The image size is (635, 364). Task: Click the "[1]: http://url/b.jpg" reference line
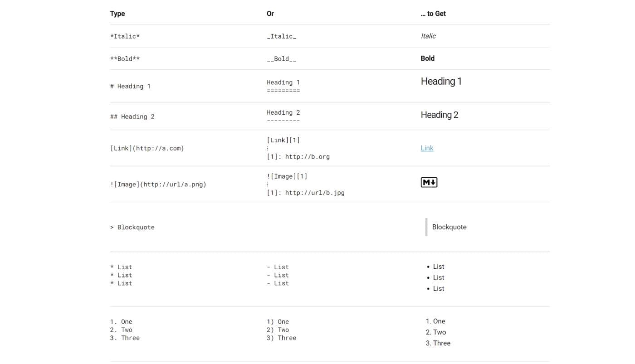305,193
